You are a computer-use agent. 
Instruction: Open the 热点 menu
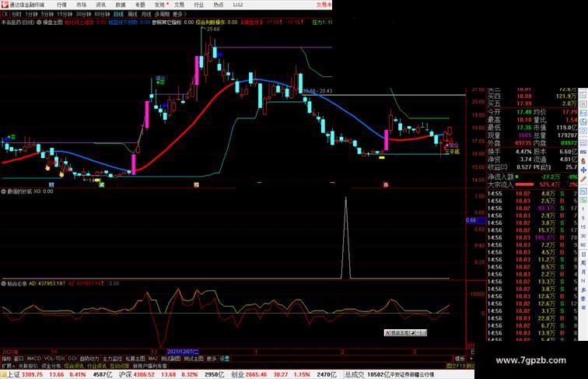pyautogui.click(x=219, y=5)
